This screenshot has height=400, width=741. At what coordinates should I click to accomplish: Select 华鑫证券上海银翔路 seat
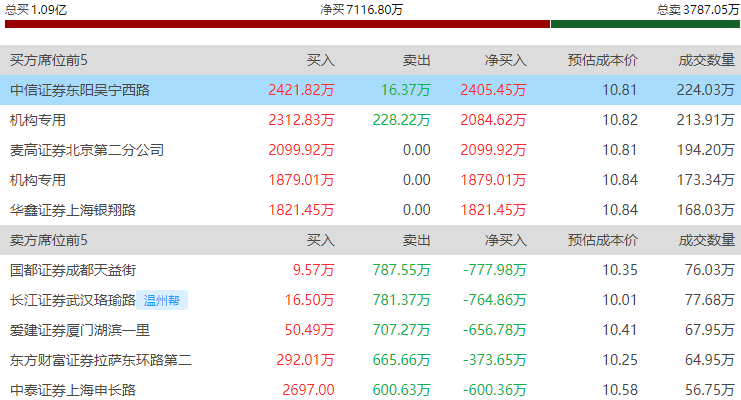[73, 210]
